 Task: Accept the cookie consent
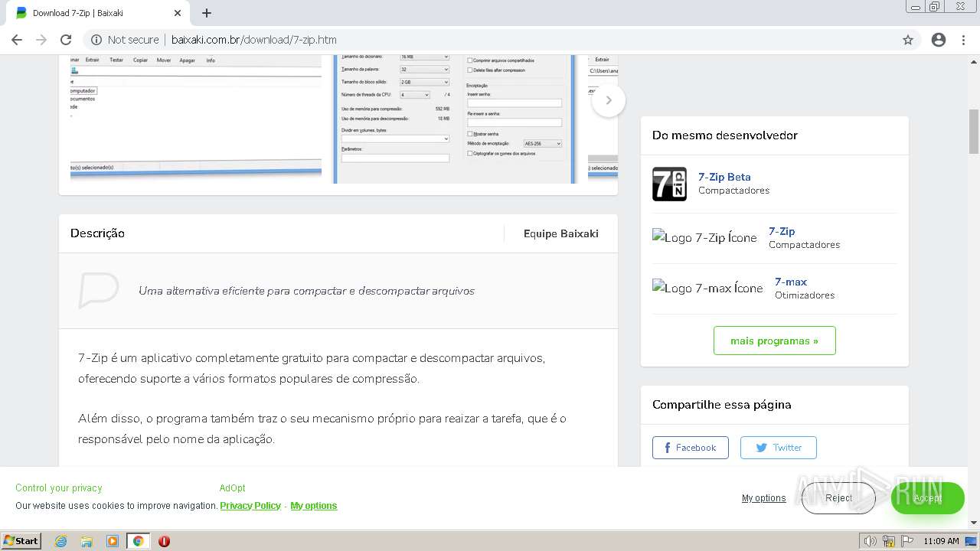[927, 497]
